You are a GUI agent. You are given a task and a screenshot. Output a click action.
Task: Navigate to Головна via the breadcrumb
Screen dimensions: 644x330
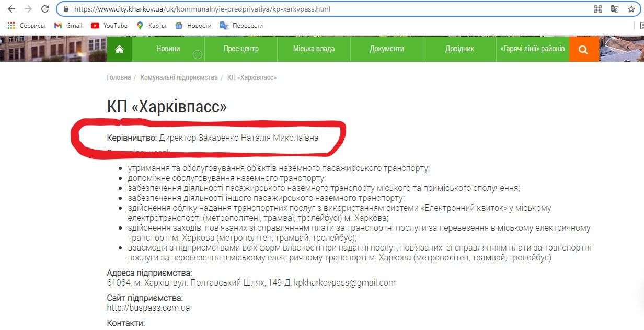[x=118, y=77]
